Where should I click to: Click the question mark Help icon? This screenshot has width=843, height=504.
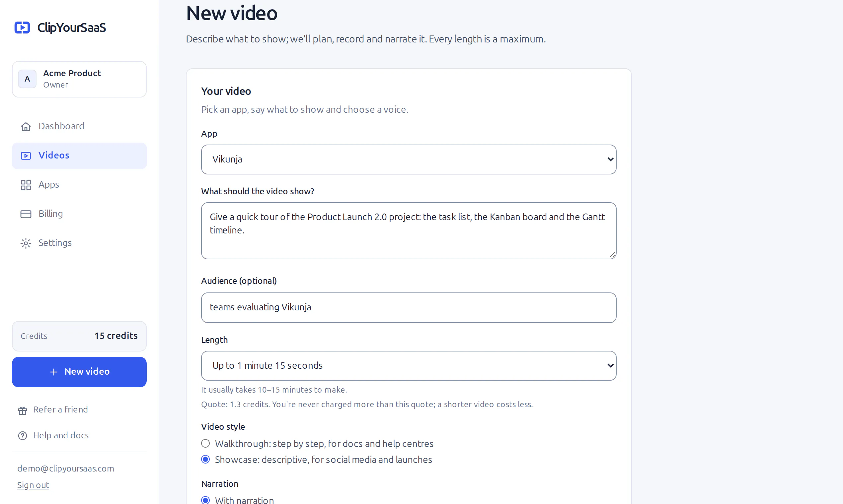point(23,435)
